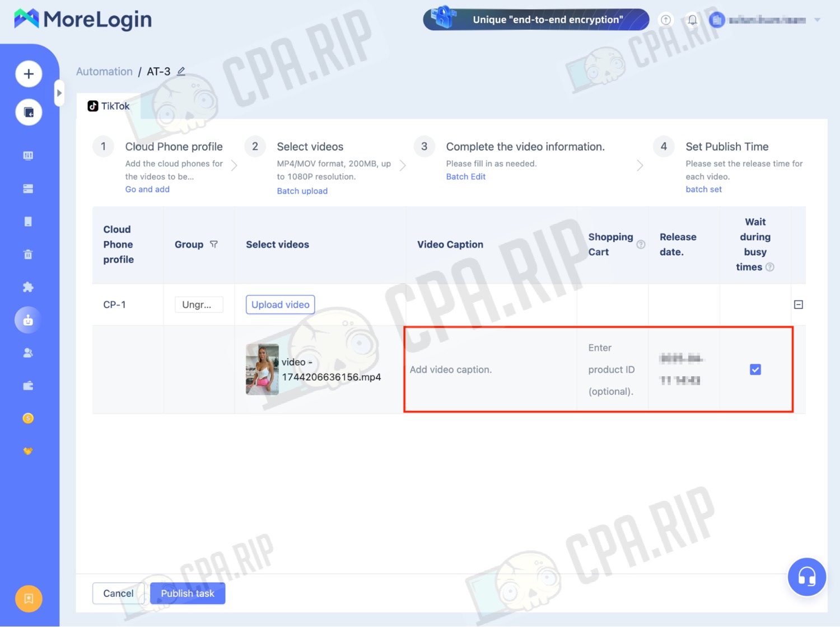Click the Shopping Cart help question icon
840x627 pixels.
click(x=641, y=244)
